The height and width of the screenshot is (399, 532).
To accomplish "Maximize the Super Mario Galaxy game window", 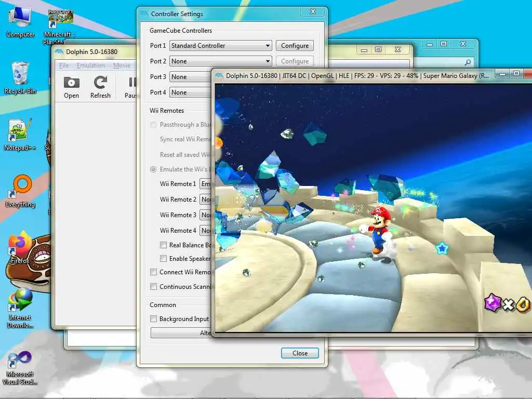I will [x=516, y=73].
